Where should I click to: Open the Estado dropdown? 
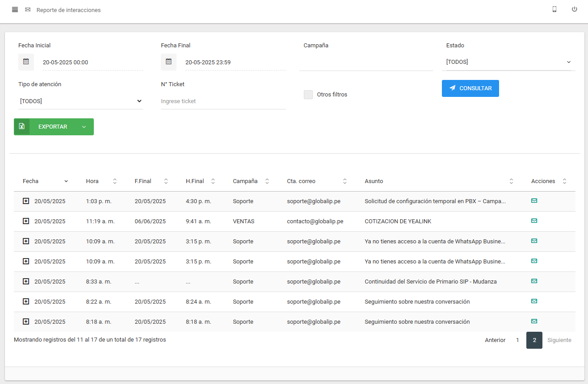[508, 62]
